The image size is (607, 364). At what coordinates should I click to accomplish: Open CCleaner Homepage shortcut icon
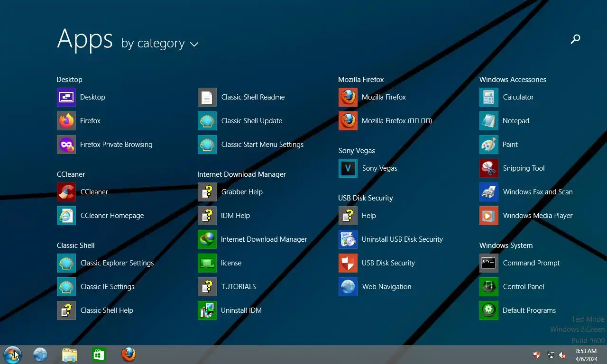tap(66, 216)
